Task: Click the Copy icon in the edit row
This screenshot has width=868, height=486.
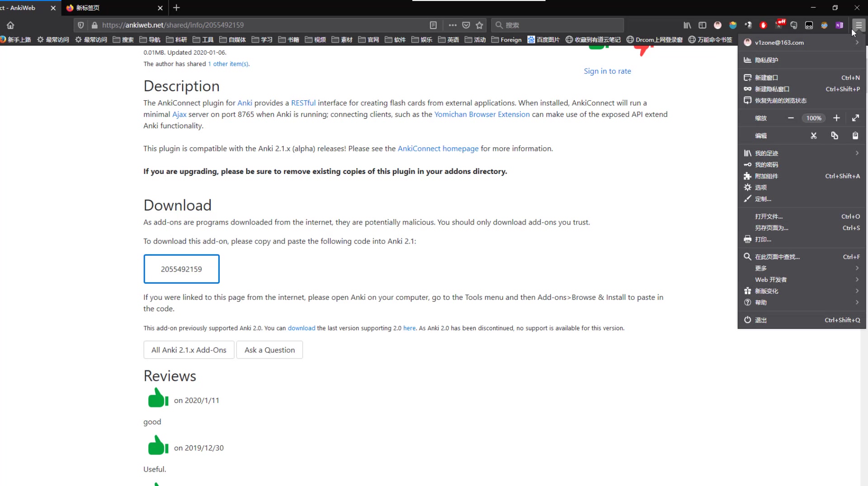Action: point(835,136)
